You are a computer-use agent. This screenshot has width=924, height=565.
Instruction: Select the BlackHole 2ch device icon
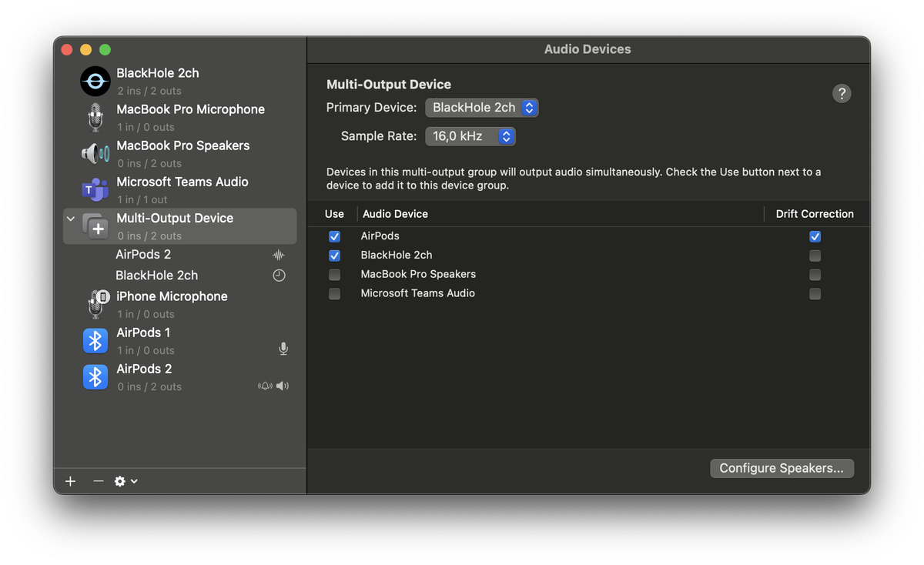(95, 81)
